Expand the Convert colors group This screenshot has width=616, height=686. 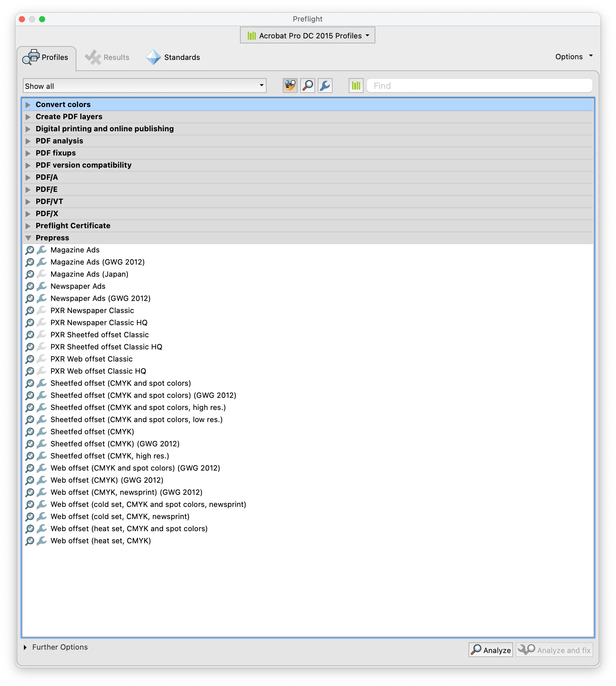[28, 105]
